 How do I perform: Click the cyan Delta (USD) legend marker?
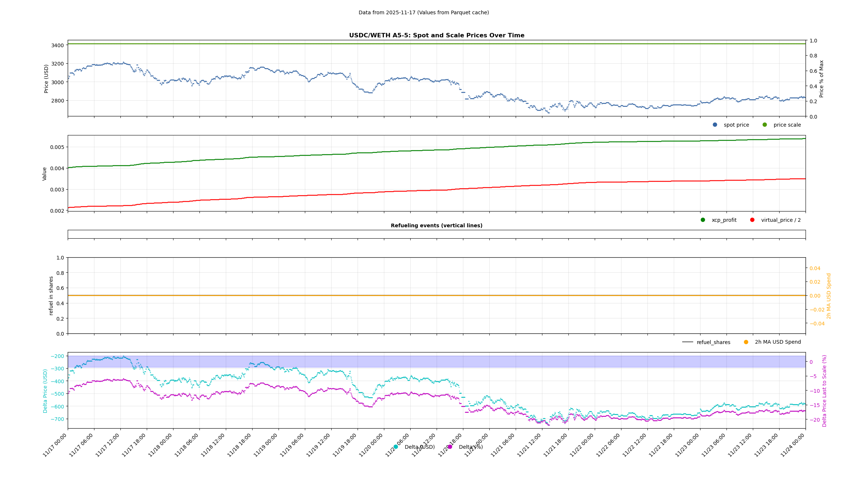pos(396,447)
